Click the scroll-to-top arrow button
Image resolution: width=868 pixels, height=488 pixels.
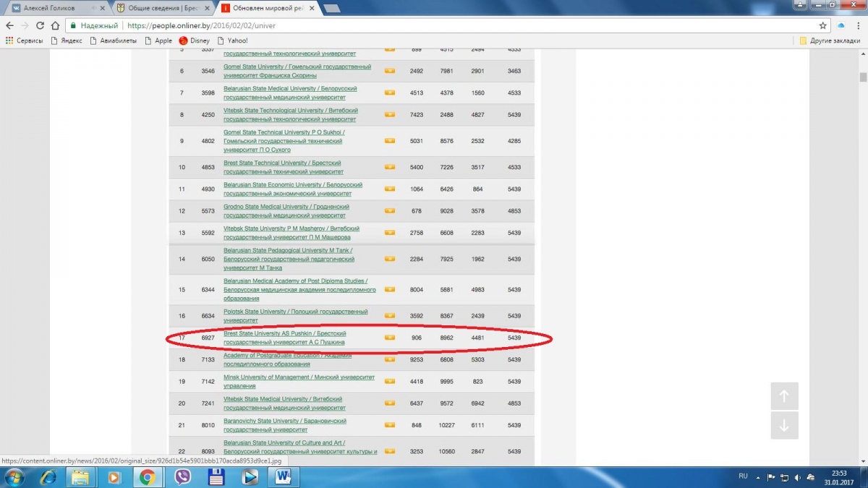[x=784, y=396]
